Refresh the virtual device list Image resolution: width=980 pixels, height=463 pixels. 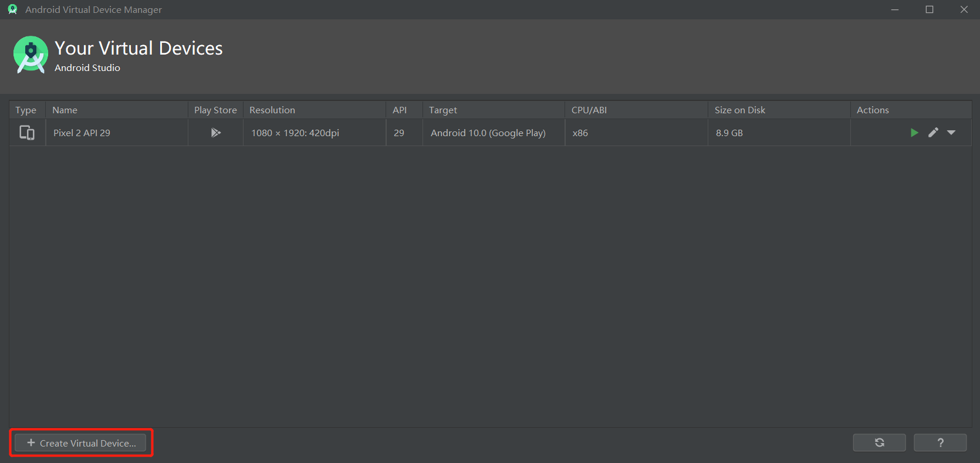(879, 442)
